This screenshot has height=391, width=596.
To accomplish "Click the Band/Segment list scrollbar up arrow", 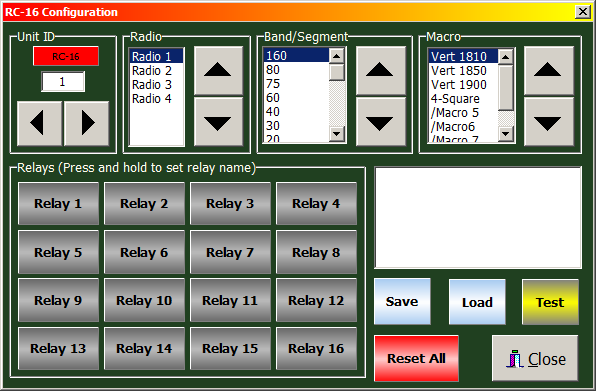I will (337, 56).
